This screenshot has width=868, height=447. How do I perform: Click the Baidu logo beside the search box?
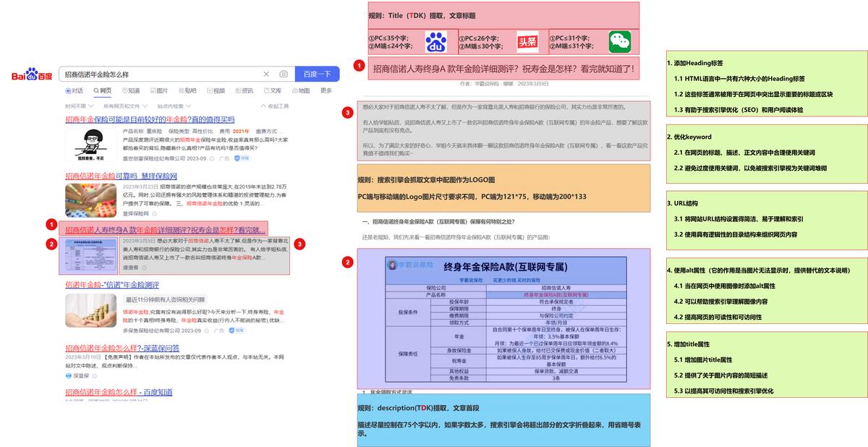(x=31, y=74)
